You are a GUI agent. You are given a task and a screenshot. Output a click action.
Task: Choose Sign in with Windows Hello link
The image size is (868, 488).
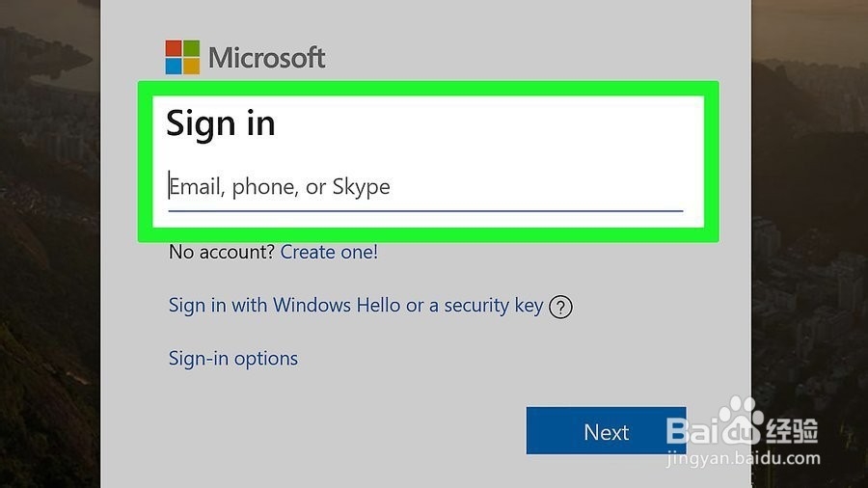point(356,306)
